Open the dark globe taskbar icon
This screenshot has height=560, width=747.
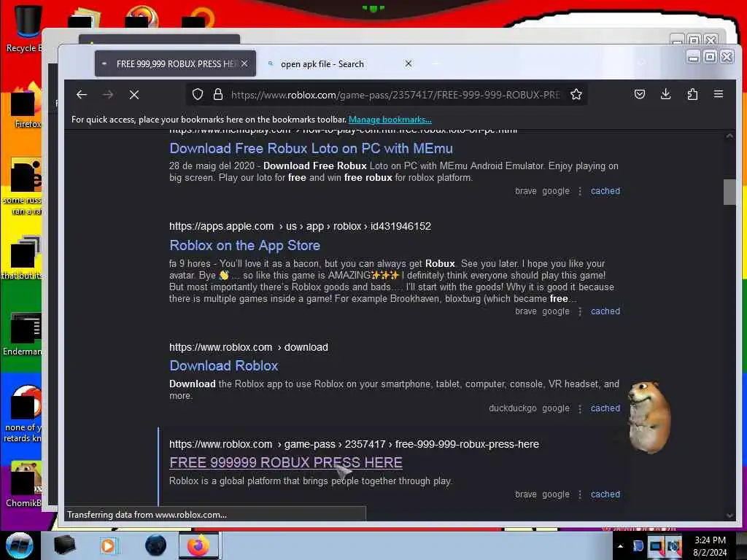[156, 545]
